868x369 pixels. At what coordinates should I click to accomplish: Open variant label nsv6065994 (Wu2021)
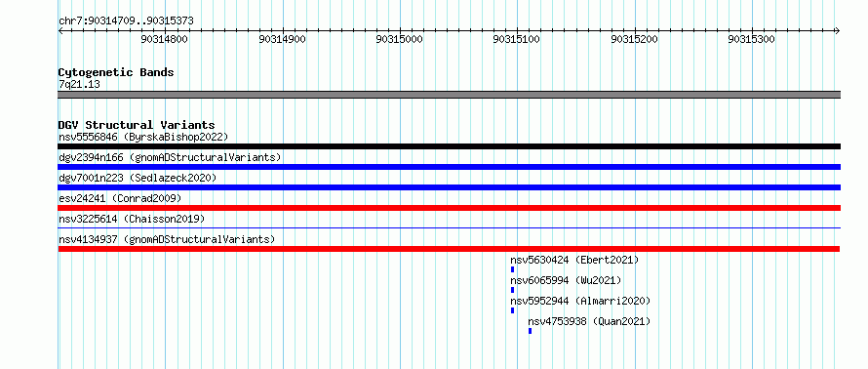tap(566, 280)
